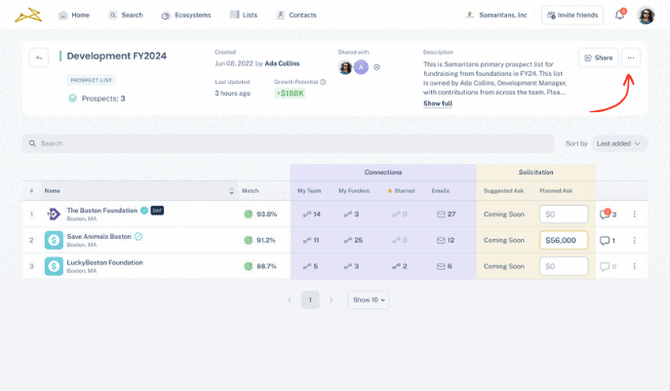Click the Growth Potential help icon
The height and width of the screenshot is (391, 670).
(x=323, y=82)
